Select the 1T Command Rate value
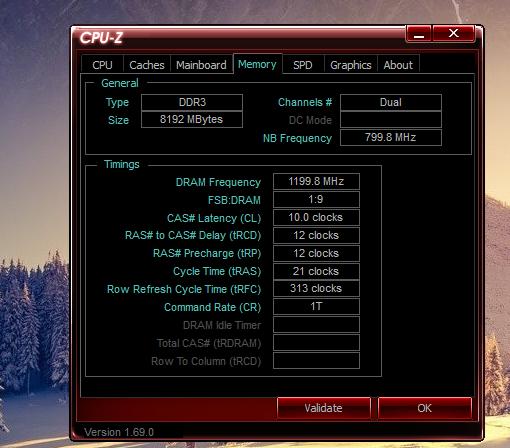Viewport: 510px width, 448px height. (x=316, y=306)
